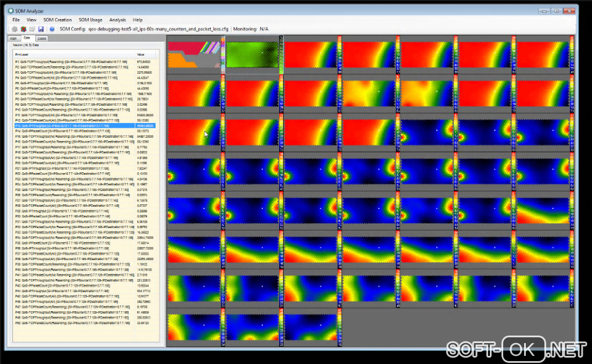592x364 pixels.
Task: Select row P21: QoS-IPThroughput
Action: (85, 168)
